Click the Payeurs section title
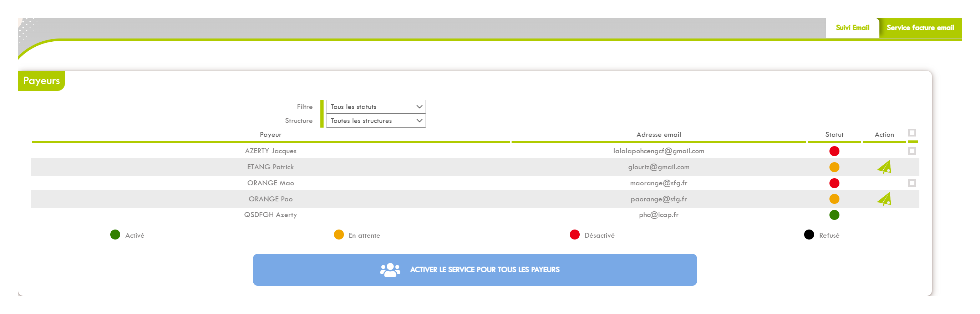 41,81
